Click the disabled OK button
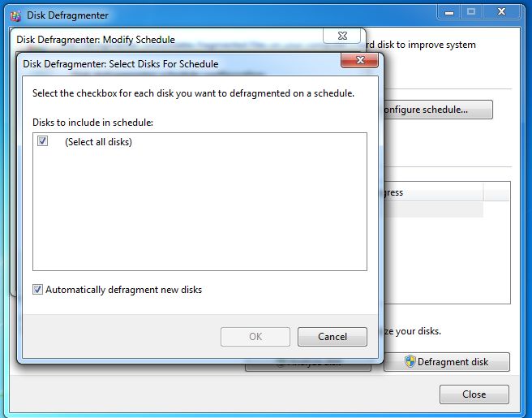532x418 pixels. pyautogui.click(x=255, y=337)
